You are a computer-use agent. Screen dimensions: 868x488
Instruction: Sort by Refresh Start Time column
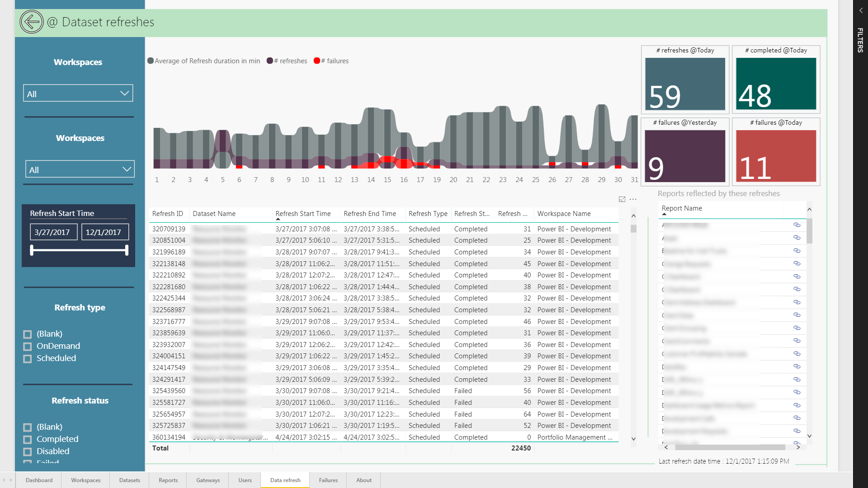303,214
